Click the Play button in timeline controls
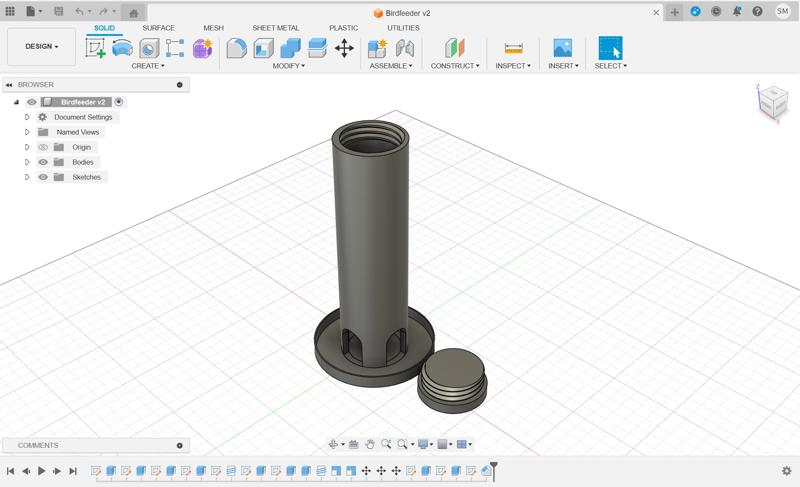 click(41, 471)
